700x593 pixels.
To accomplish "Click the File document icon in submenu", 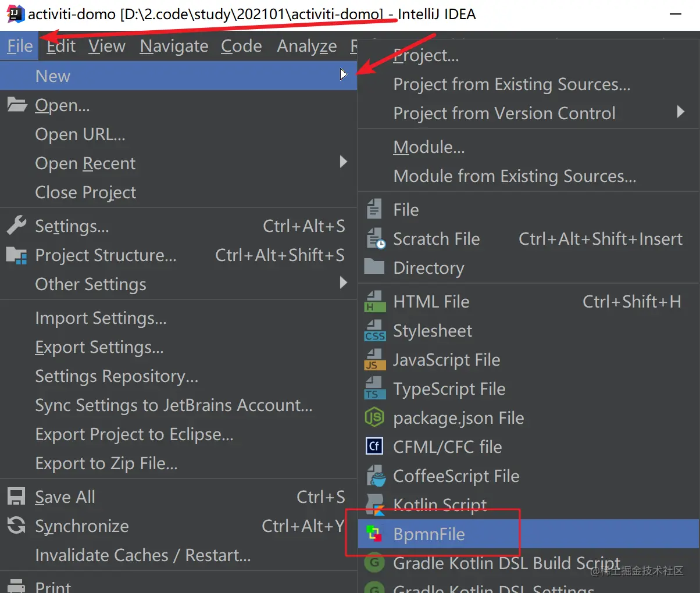I will [374, 209].
